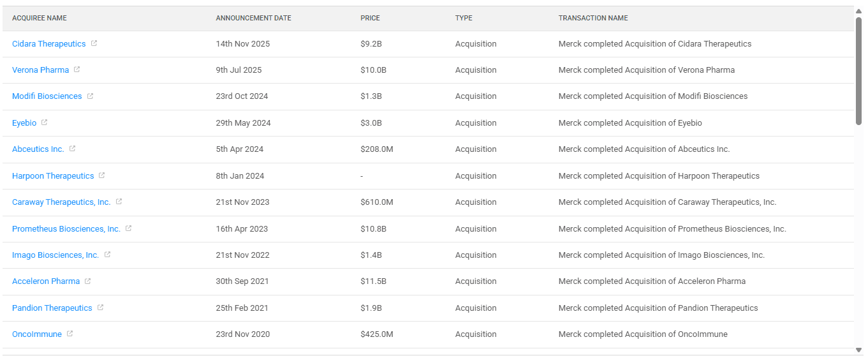Image resolution: width=868 pixels, height=358 pixels.
Task: Click the Announcement Date column header
Action: pos(253,18)
